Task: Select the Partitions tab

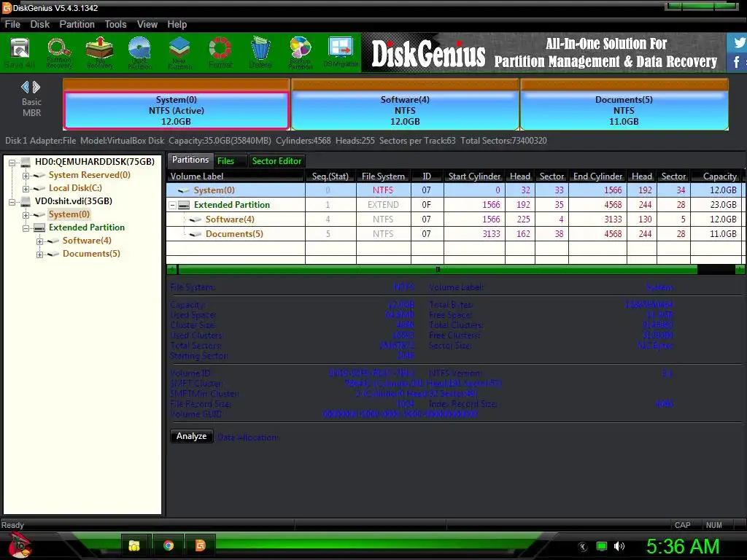Action: [190, 160]
